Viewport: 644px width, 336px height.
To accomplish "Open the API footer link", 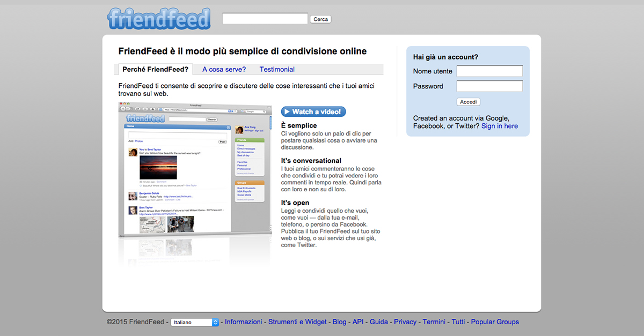I will pyautogui.click(x=358, y=322).
